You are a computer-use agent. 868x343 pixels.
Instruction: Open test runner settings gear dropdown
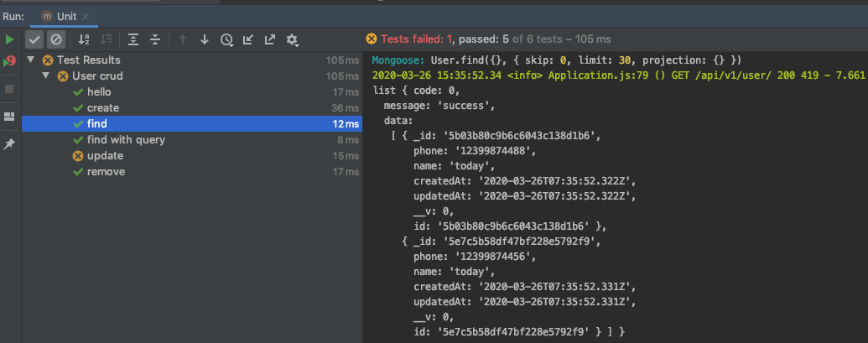point(293,39)
